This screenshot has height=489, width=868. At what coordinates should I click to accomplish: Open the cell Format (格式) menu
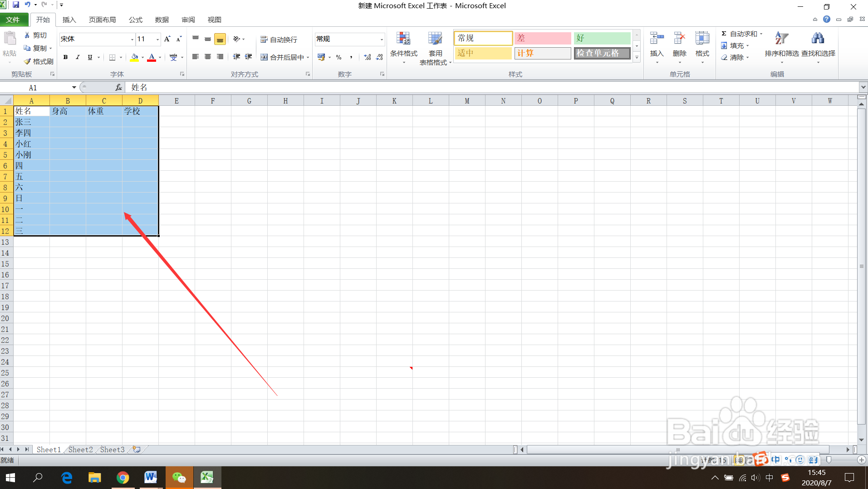702,47
